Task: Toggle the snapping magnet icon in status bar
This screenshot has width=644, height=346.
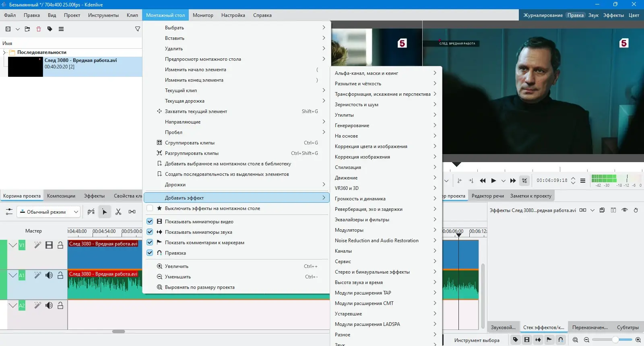Action: point(561,340)
